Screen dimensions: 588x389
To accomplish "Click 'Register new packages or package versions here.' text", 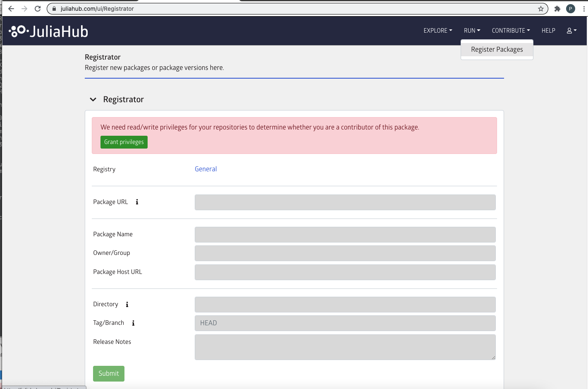I will [x=154, y=67].
